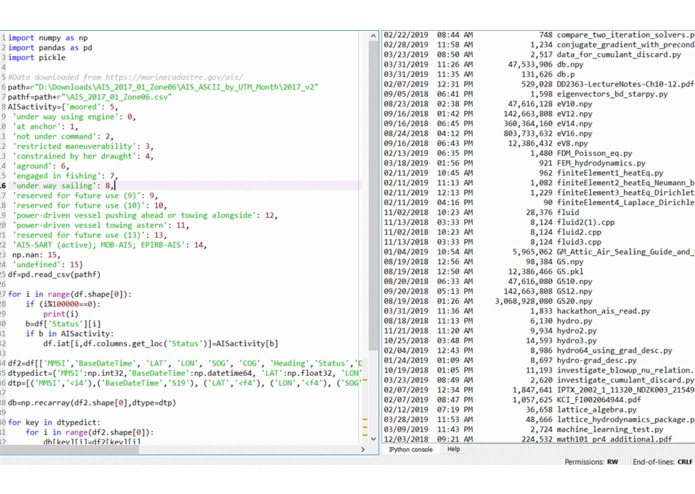Click the "'reserved for future use (10)'" line
This screenshot has width=695, height=494.
click(x=90, y=205)
